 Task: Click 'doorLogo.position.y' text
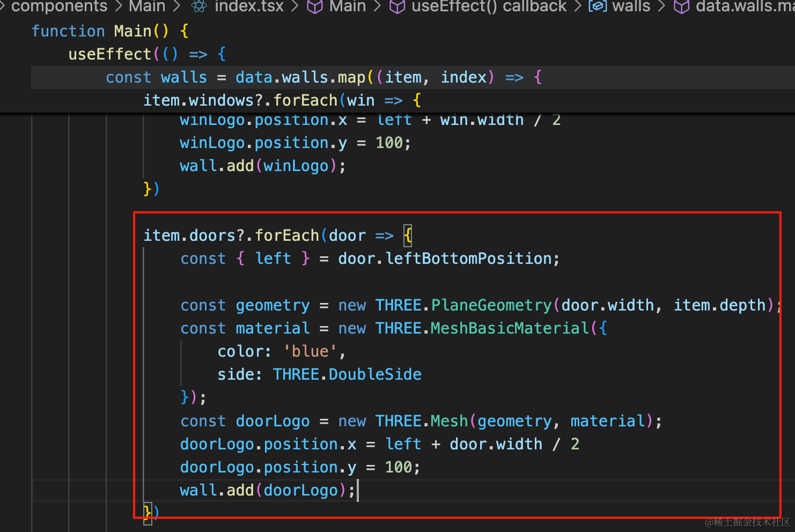[x=268, y=467]
